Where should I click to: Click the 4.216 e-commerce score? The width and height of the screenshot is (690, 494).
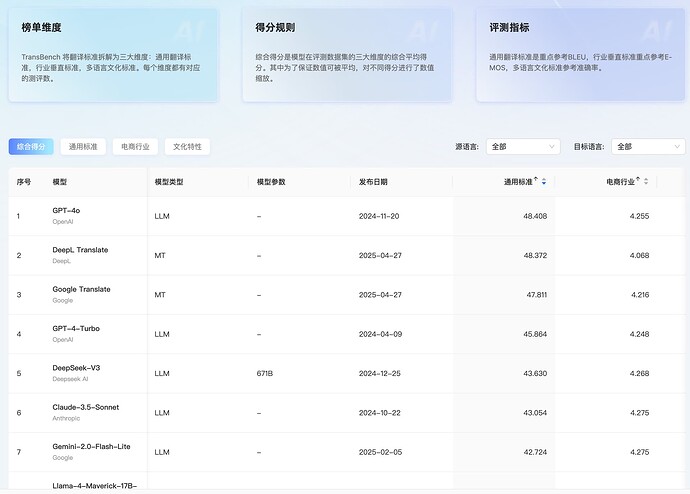click(x=640, y=295)
